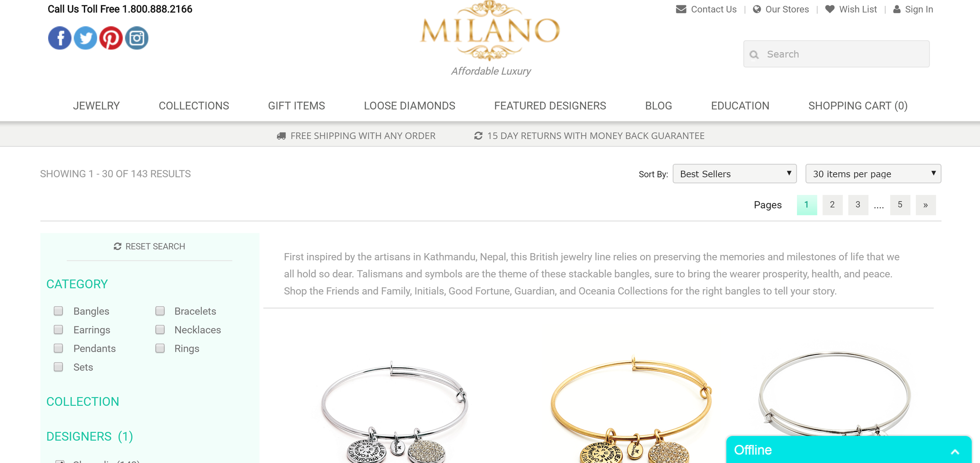Screen dimensions: 980x463
Task: Click the Wish List heart icon
Action: pyautogui.click(x=829, y=9)
